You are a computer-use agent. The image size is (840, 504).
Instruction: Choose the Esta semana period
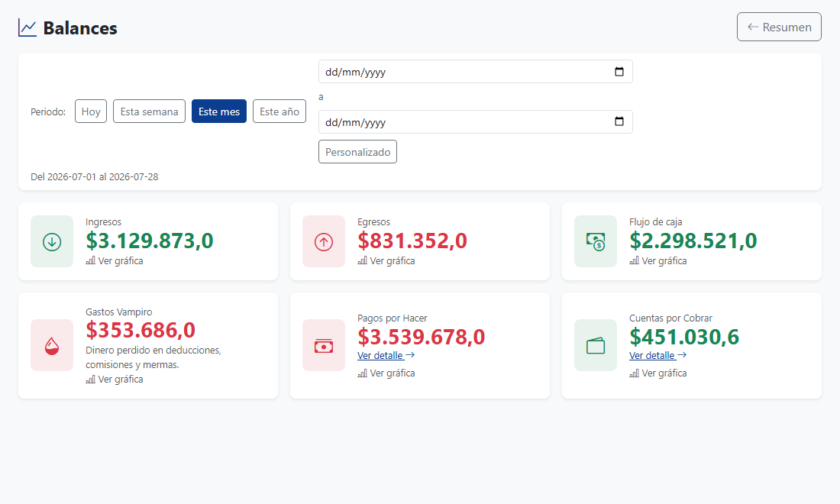coord(149,111)
